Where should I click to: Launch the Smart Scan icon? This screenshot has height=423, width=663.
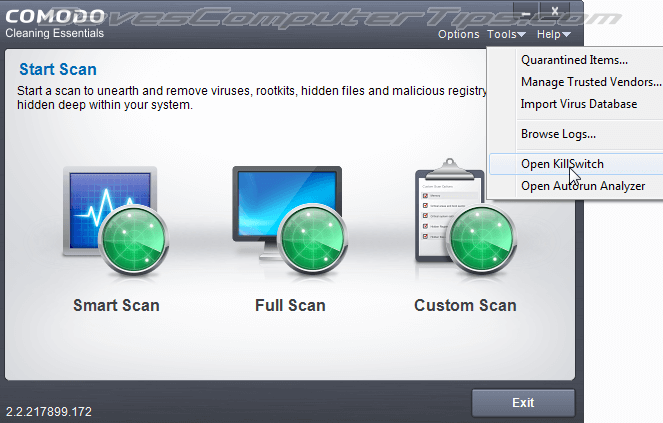(115, 221)
